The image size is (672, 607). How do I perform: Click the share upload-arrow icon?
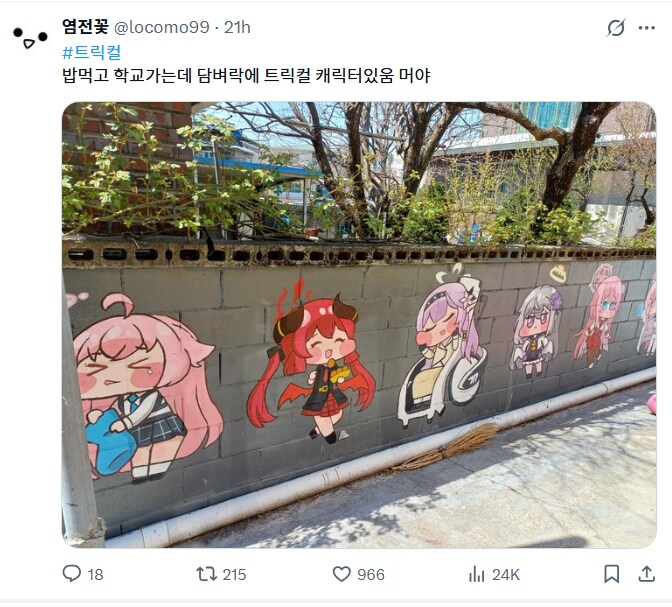646,574
